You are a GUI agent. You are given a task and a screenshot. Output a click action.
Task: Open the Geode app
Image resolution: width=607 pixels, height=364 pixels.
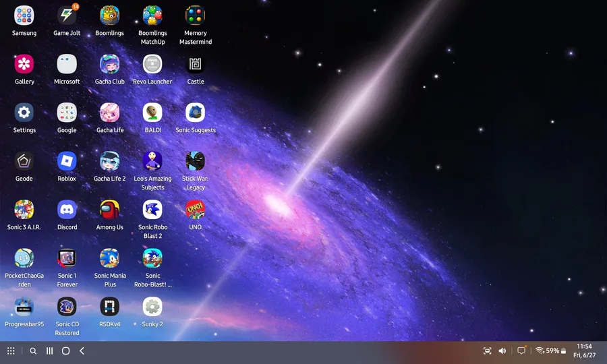(x=24, y=161)
